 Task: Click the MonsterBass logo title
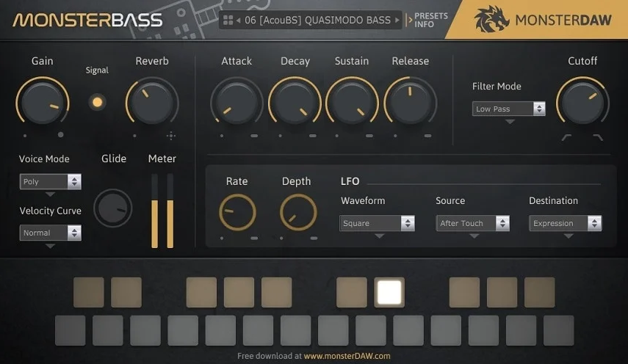(x=87, y=20)
